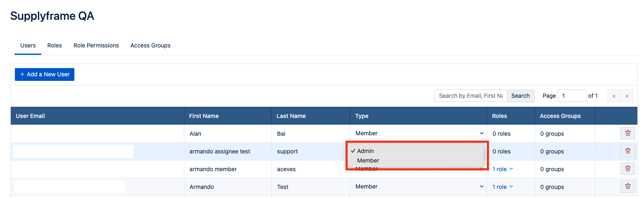
Task: Click Add a New User button
Action: point(45,74)
